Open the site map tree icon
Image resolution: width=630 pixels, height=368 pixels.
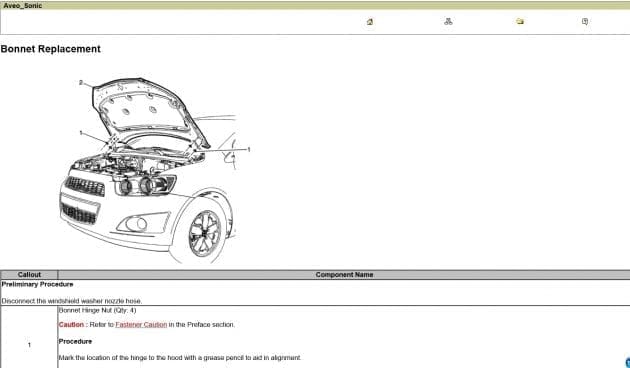click(448, 21)
